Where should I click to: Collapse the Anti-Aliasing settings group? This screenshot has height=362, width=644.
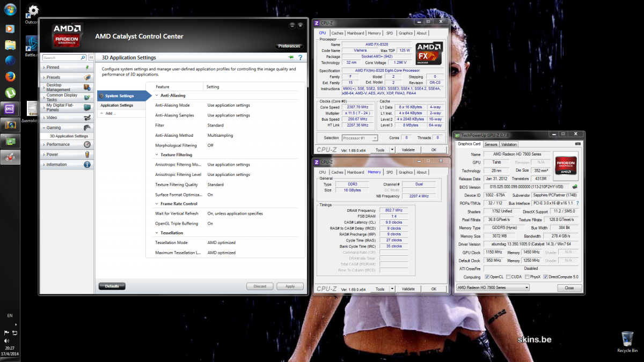[x=157, y=95]
